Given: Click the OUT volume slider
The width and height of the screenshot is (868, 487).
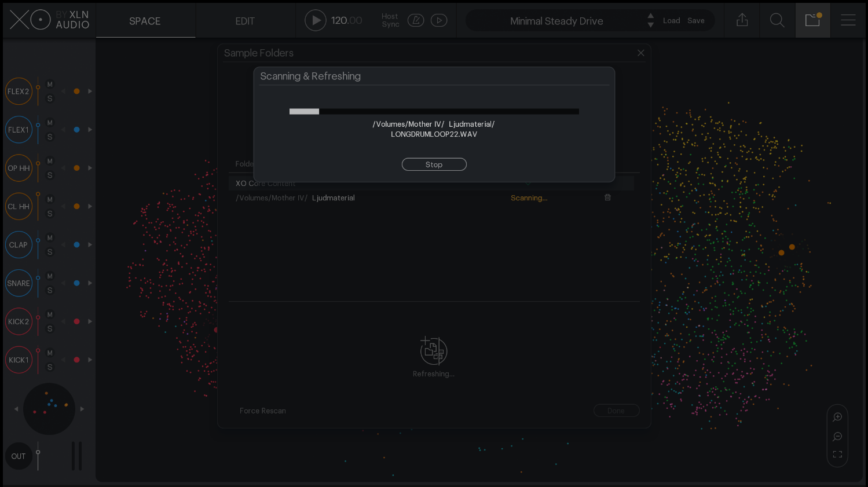Looking at the screenshot, I should [38, 455].
